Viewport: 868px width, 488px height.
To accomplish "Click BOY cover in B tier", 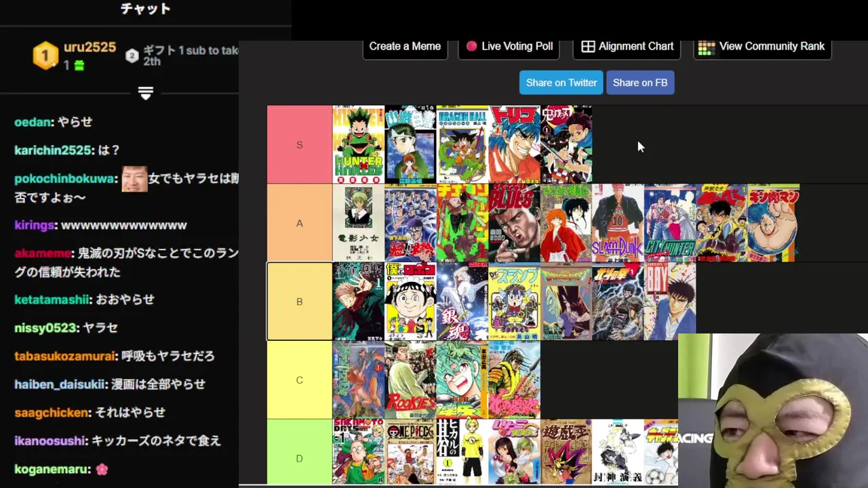I will 670,302.
